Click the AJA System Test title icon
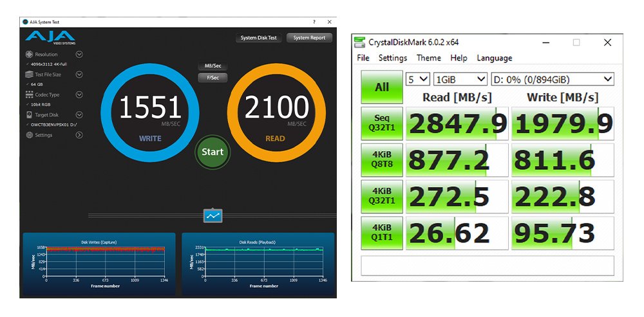 coord(26,22)
